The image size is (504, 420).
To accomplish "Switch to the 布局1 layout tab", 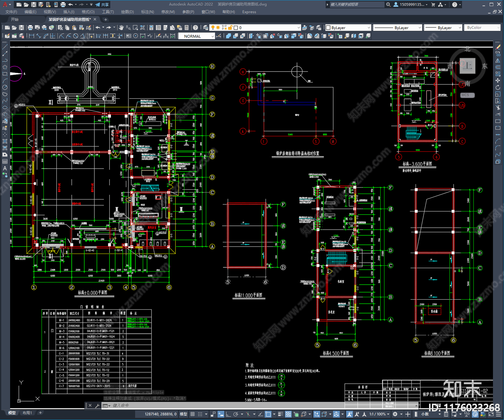I will click(27, 413).
